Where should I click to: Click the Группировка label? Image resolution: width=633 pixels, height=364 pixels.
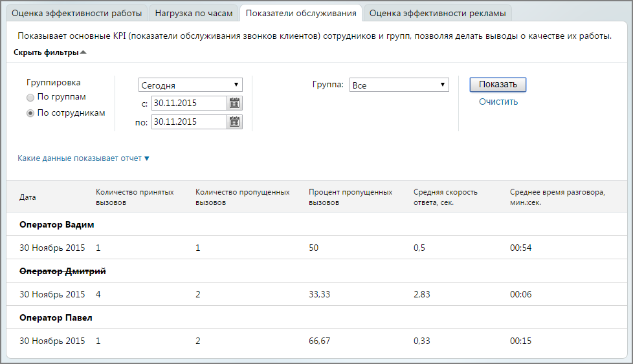coord(53,82)
